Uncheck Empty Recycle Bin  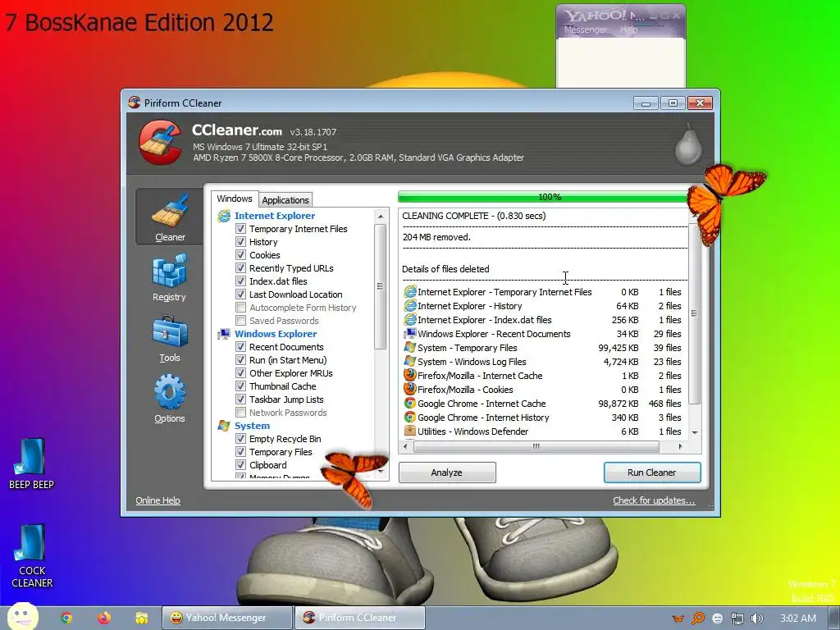pos(240,439)
